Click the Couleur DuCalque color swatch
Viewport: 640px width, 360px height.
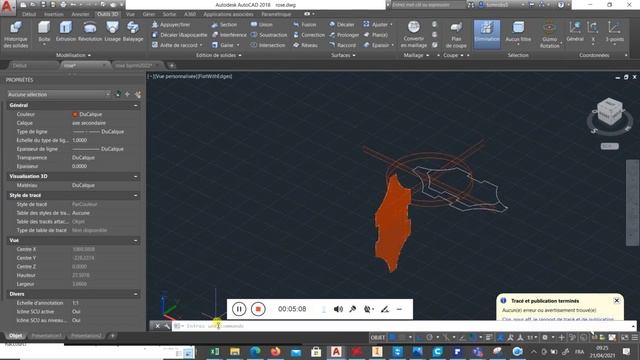tap(75, 114)
